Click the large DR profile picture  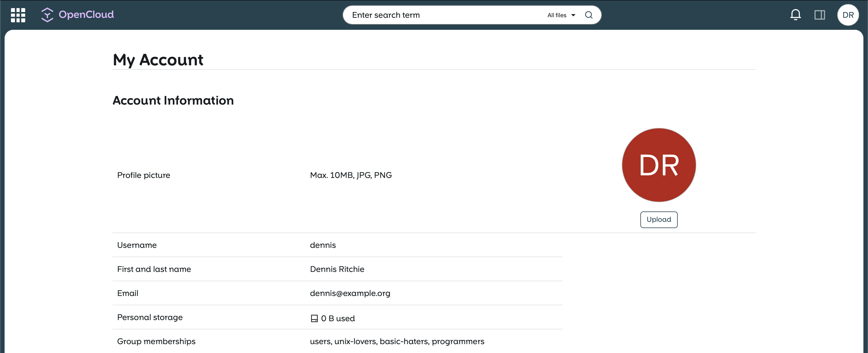[x=658, y=165]
